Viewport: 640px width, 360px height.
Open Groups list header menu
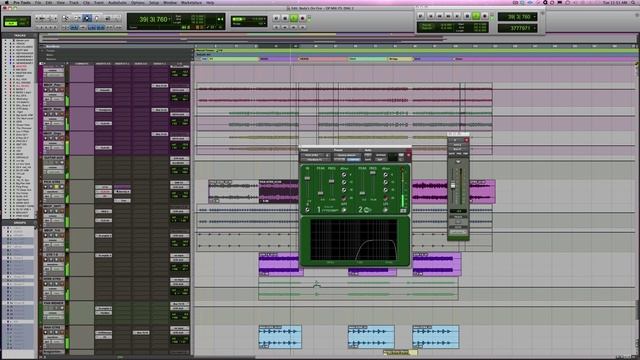pyautogui.click(x=20, y=223)
